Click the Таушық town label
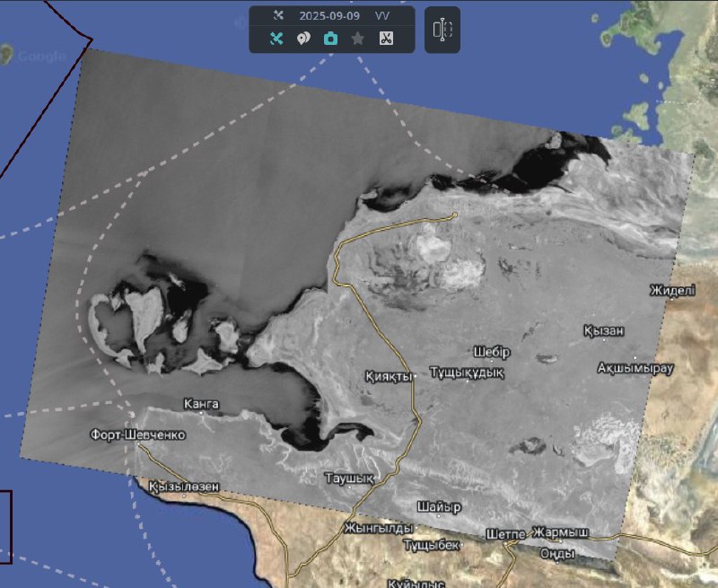This screenshot has width=718, height=588. click(348, 476)
